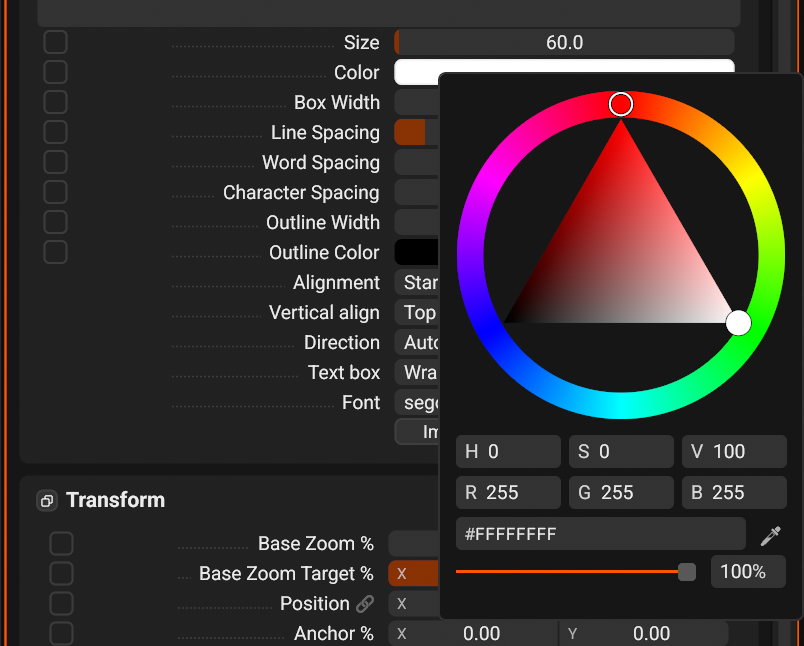Image resolution: width=804 pixels, height=646 pixels.
Task: Collapse the Transform section icon
Action: [47, 500]
